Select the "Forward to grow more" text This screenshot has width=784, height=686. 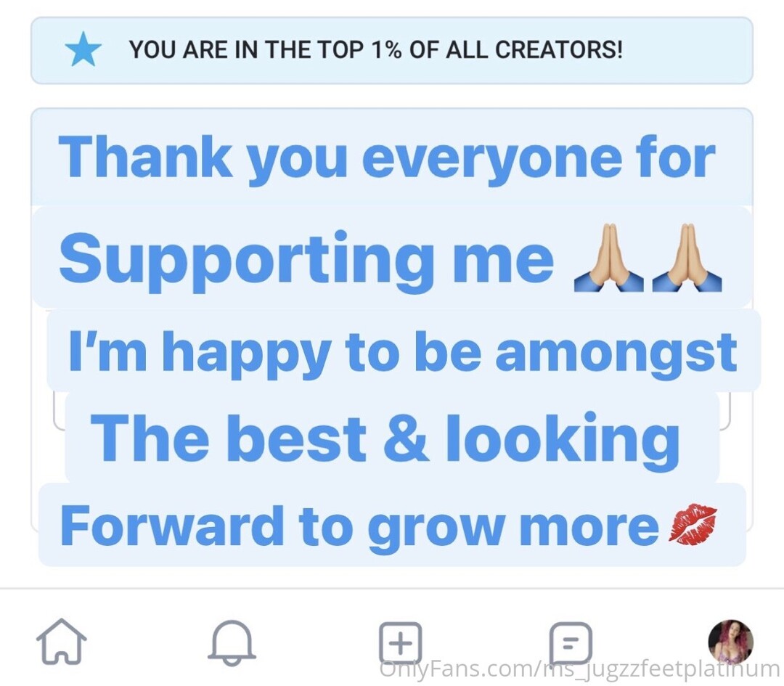[x=359, y=528]
